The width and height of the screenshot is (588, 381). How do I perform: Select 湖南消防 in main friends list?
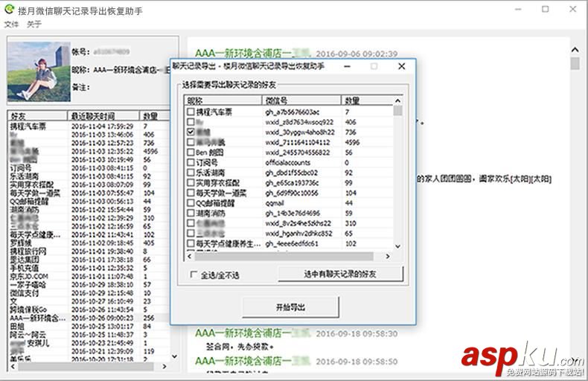click(x=25, y=210)
